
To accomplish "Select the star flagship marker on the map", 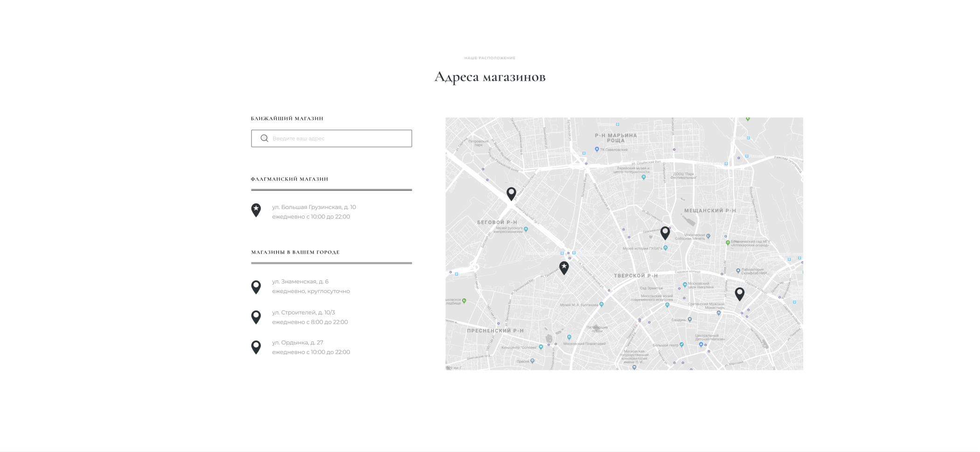I will [x=564, y=267].
